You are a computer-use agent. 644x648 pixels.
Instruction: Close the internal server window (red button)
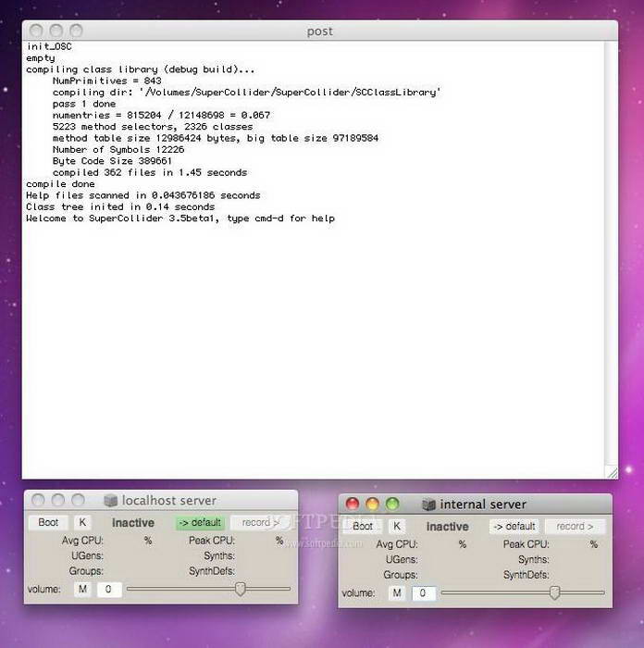pyautogui.click(x=353, y=504)
